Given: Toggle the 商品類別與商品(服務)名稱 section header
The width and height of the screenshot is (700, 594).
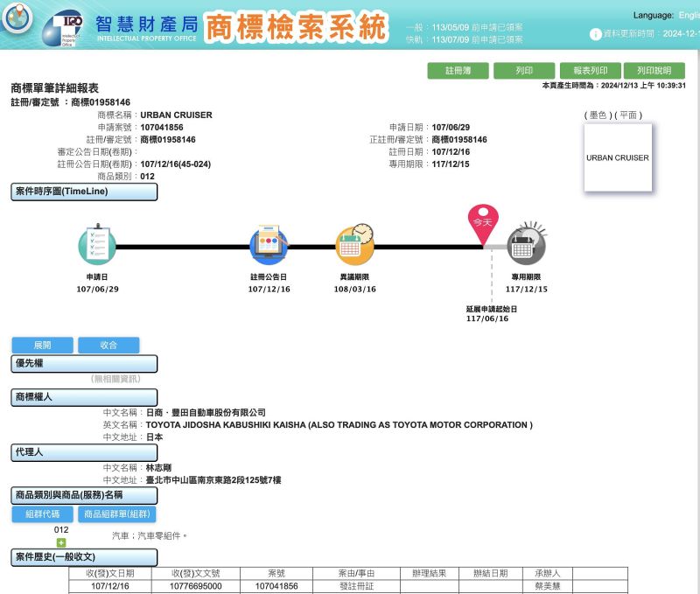Looking at the screenshot, I should (x=84, y=495).
